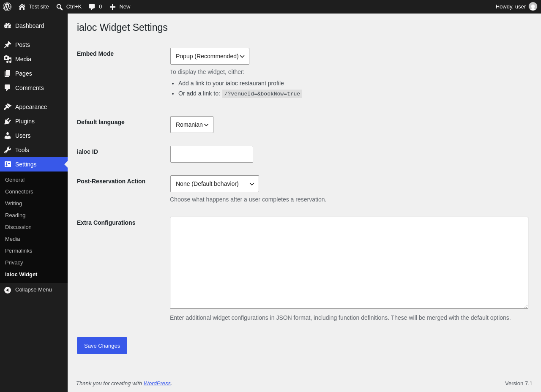
Task: Click the WordPress logo icon
Action: (7, 7)
